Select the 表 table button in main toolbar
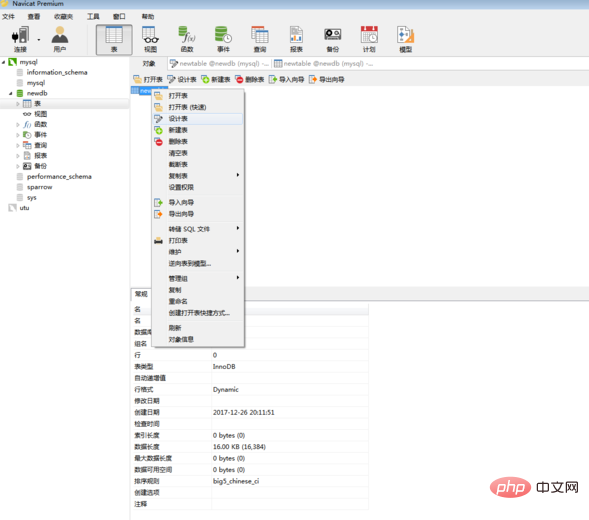 pyautogui.click(x=114, y=40)
